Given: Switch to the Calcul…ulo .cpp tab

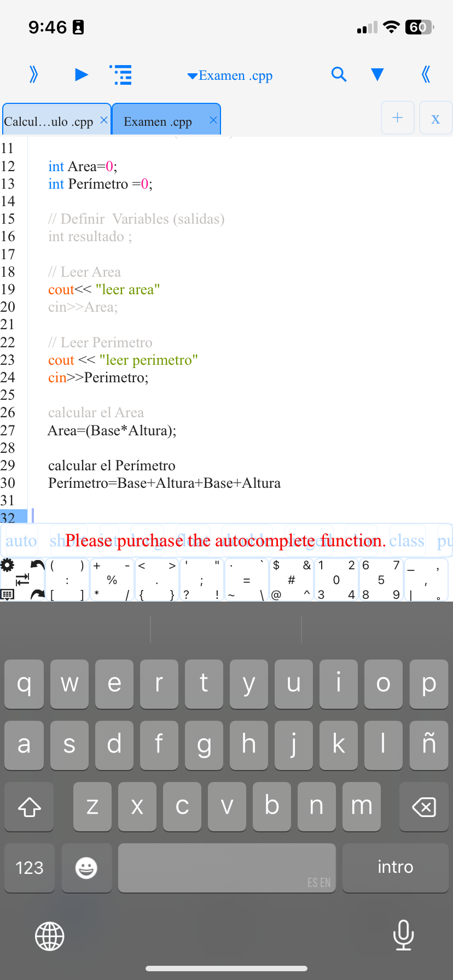Looking at the screenshot, I should click(x=49, y=121).
